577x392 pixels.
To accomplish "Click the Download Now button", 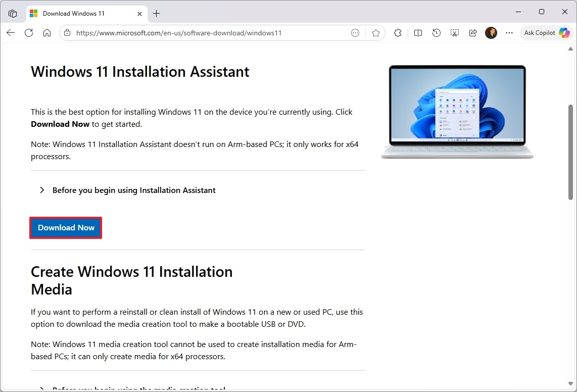I will click(66, 228).
